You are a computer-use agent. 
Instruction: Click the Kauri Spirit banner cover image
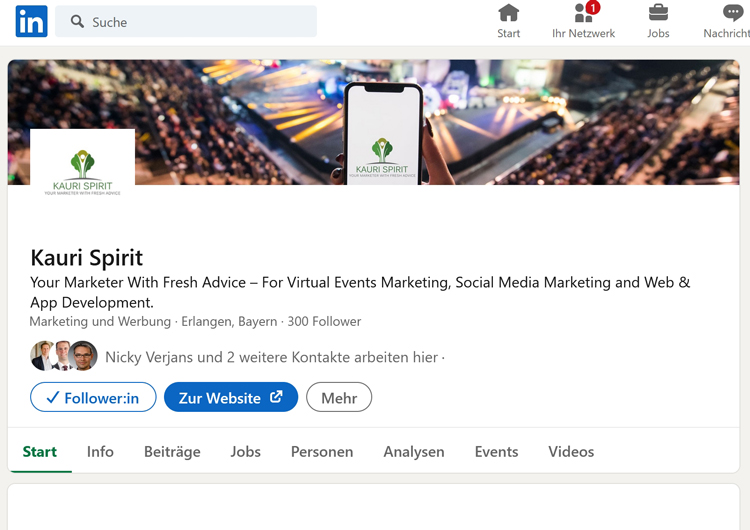tap(374, 122)
